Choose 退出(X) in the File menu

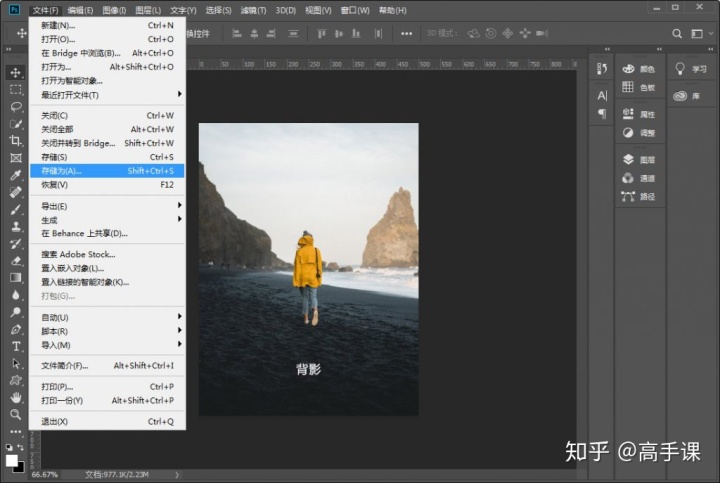pos(107,421)
